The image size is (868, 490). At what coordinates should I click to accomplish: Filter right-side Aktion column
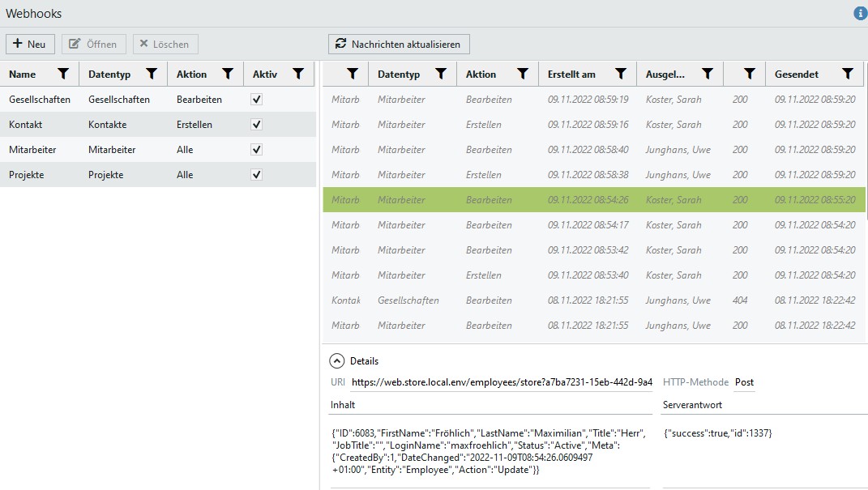[523, 74]
